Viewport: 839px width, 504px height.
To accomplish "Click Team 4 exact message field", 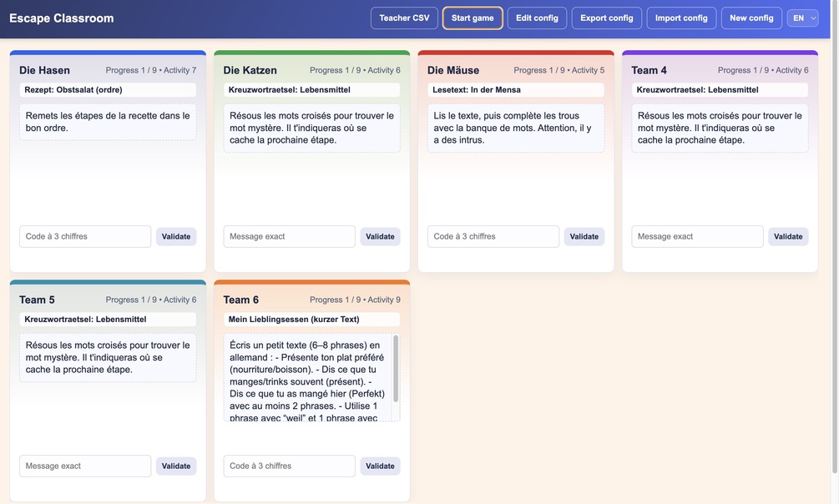I will (x=697, y=237).
